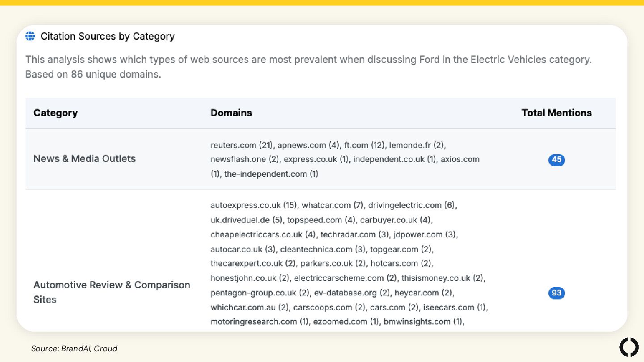The width and height of the screenshot is (644, 362).
Task: Open the whatcar.com (7) domain
Action: coord(332,205)
